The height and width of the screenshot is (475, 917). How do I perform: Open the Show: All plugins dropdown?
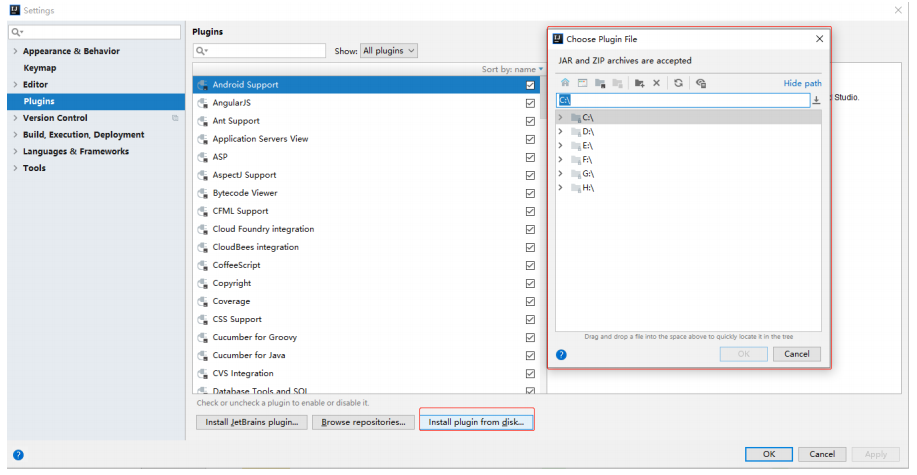click(x=389, y=51)
